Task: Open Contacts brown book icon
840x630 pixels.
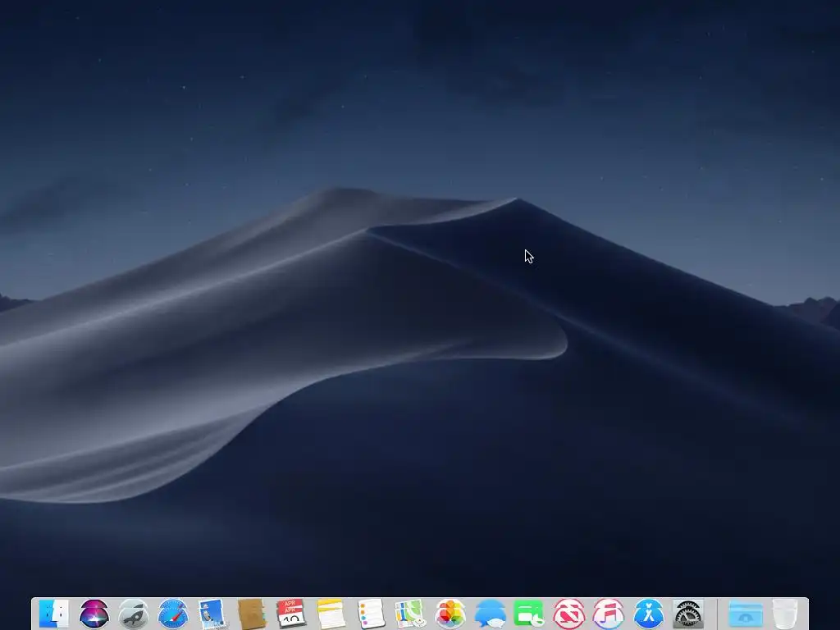Action: point(252,614)
